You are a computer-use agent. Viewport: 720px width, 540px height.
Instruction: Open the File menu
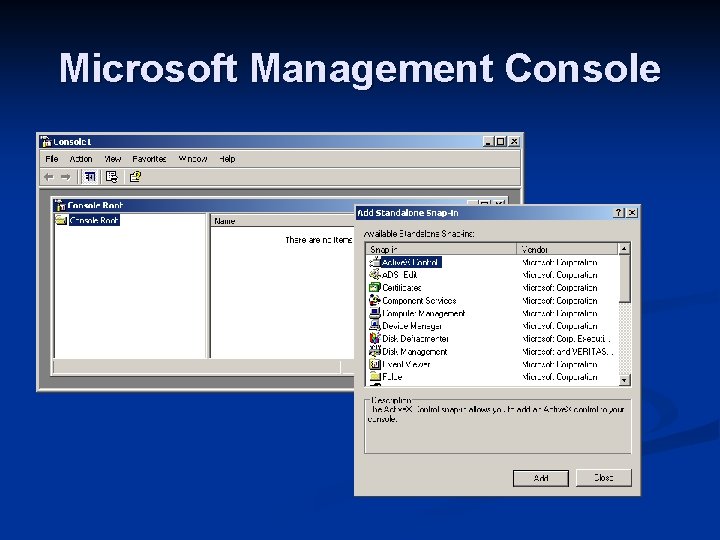51,159
